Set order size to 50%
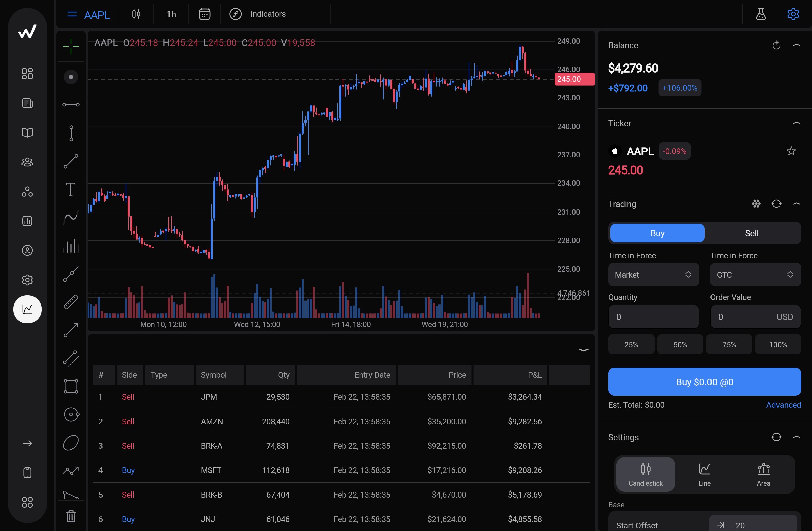This screenshot has height=531, width=812. (680, 345)
